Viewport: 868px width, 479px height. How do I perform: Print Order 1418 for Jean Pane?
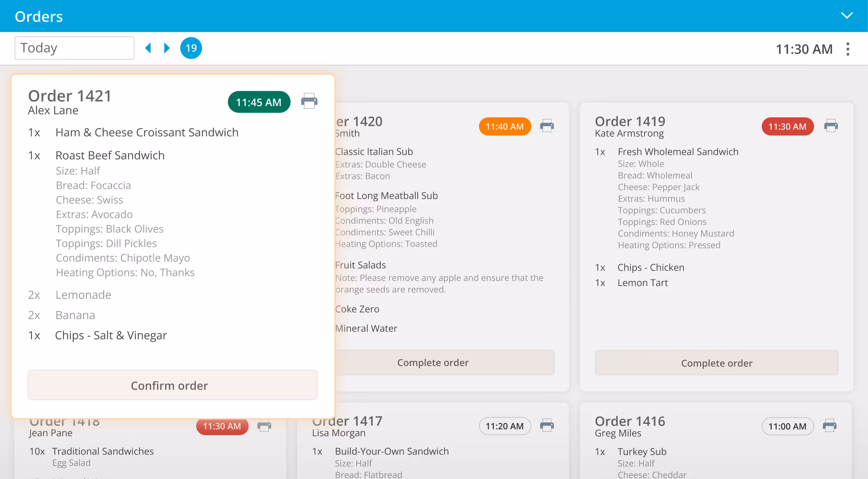point(264,426)
